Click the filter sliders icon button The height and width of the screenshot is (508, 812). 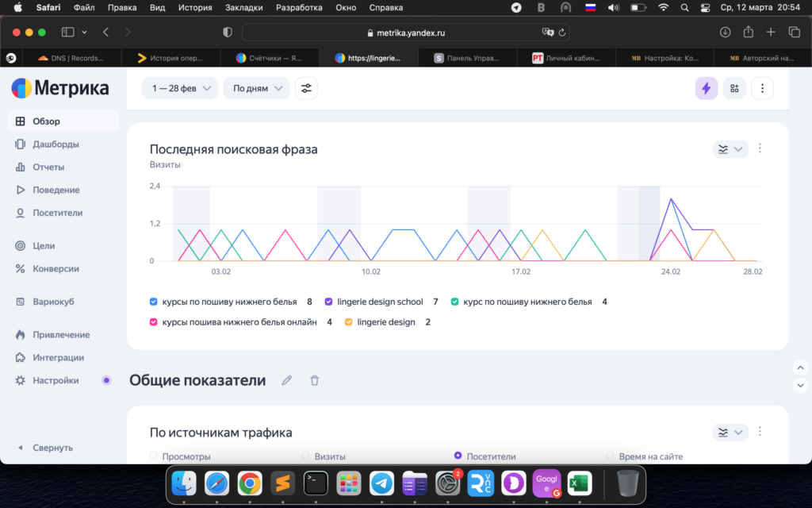pos(306,89)
